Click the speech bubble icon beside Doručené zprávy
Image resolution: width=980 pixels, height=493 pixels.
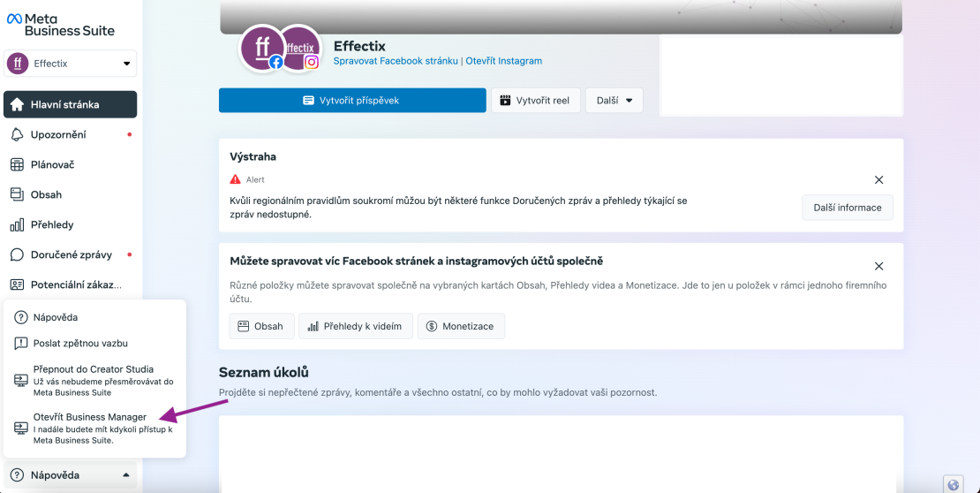18,254
